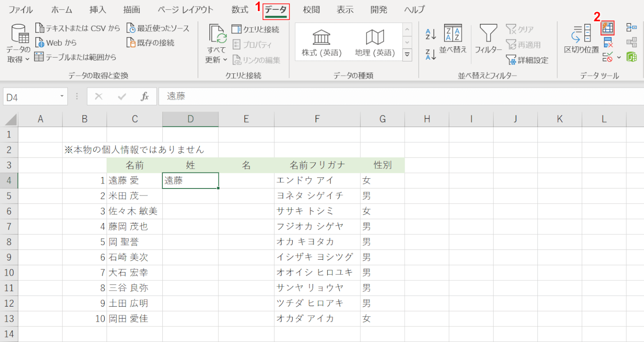The width and height of the screenshot is (644, 342).
Task: Click the クエリと接続 button
Action: pos(256,29)
